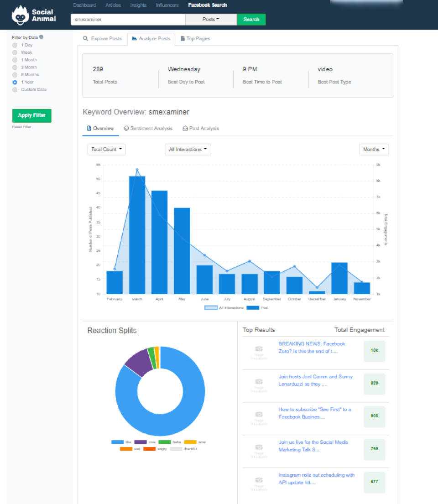This screenshot has width=438, height=504.
Task: Click the magnifier icon on Explore Posts tab
Action: coord(85,39)
